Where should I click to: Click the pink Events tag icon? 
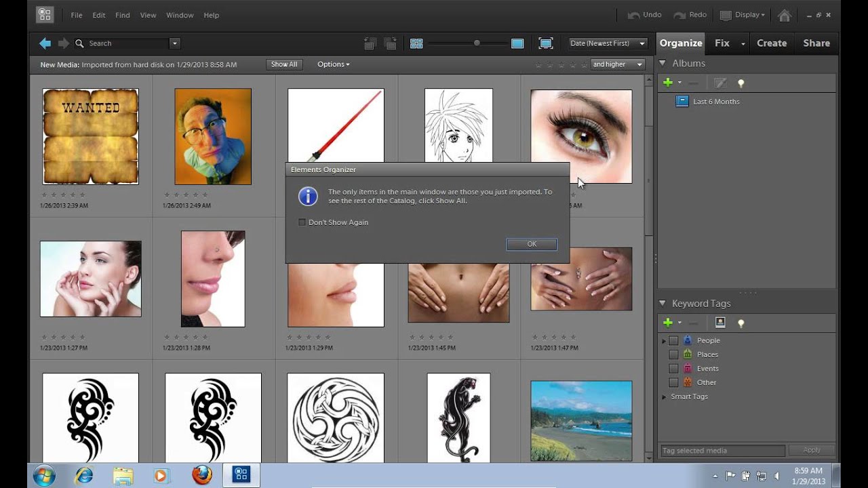(x=688, y=368)
